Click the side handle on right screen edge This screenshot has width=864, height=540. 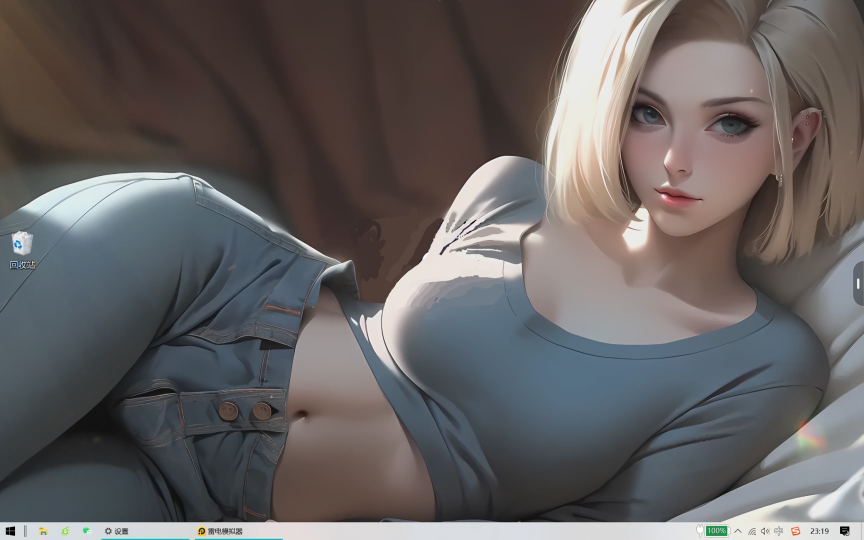point(858,283)
